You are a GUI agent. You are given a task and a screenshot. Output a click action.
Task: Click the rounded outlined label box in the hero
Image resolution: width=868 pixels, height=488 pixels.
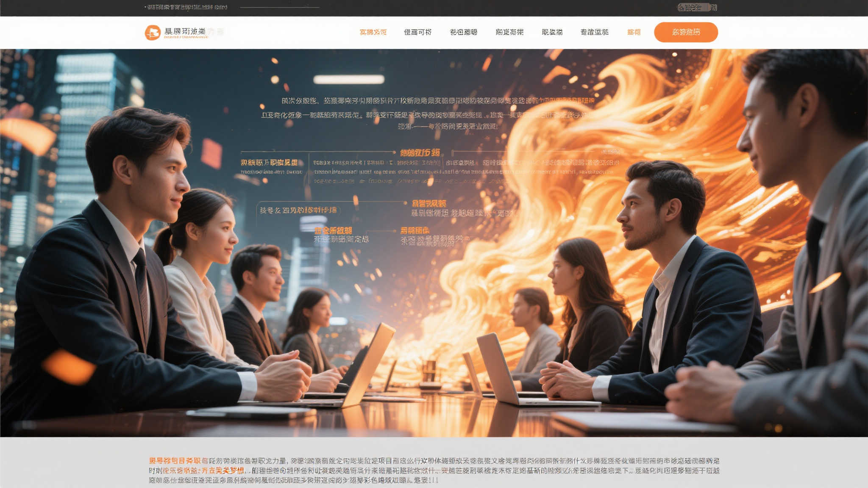tap(298, 210)
